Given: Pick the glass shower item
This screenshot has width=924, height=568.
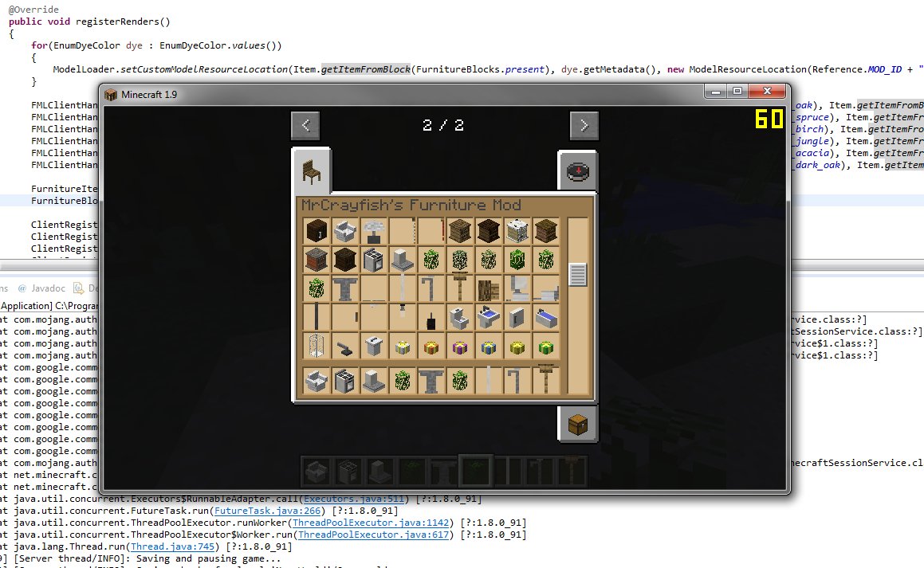Looking at the screenshot, I should [x=316, y=346].
